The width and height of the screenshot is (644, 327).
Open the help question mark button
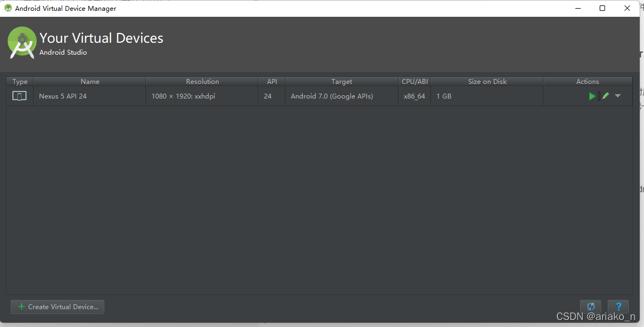coord(619,306)
